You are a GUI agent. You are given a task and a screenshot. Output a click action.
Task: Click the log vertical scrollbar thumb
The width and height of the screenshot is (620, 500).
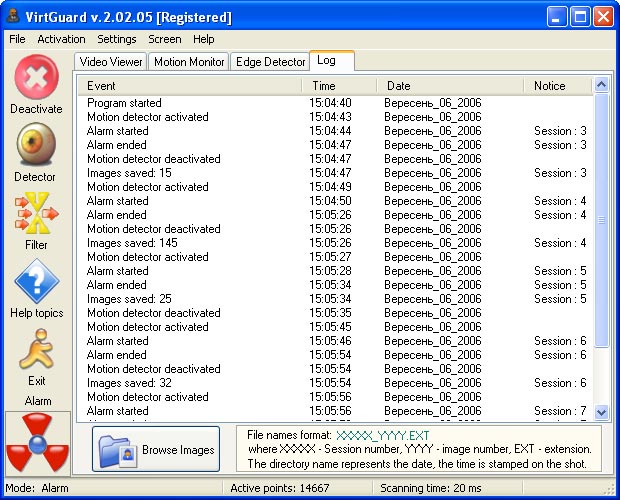[601, 220]
